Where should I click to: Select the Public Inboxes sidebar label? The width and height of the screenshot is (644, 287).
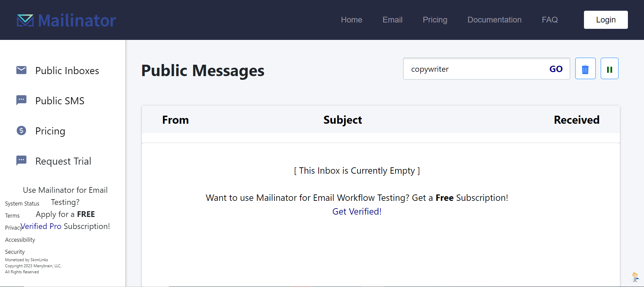coord(67,71)
